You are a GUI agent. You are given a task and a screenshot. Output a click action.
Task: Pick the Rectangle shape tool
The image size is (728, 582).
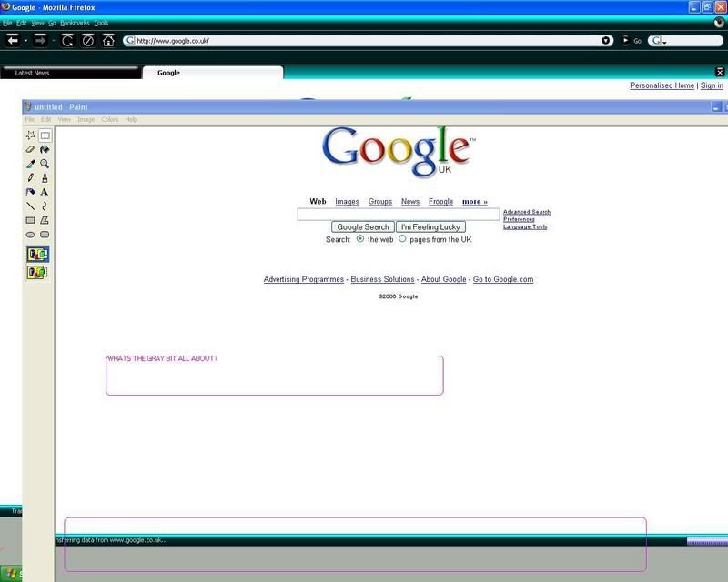coord(31,220)
